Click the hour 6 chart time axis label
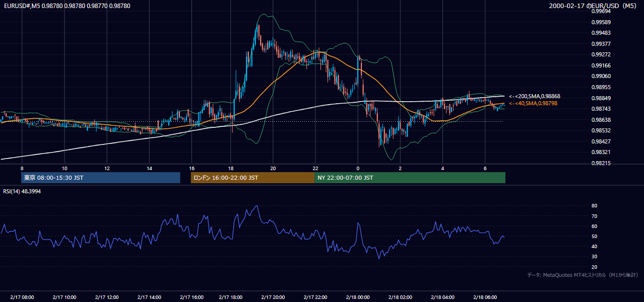This screenshot has height=302, width=644. point(485,168)
